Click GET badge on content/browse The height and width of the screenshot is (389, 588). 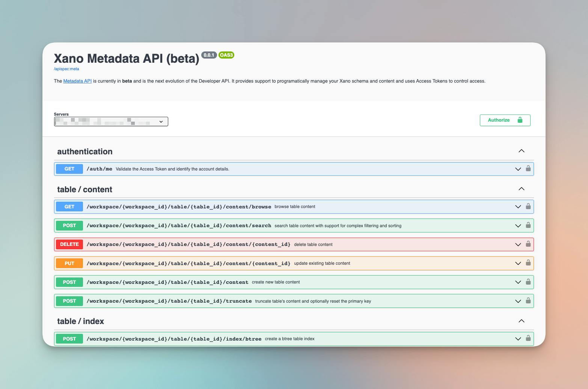69,207
